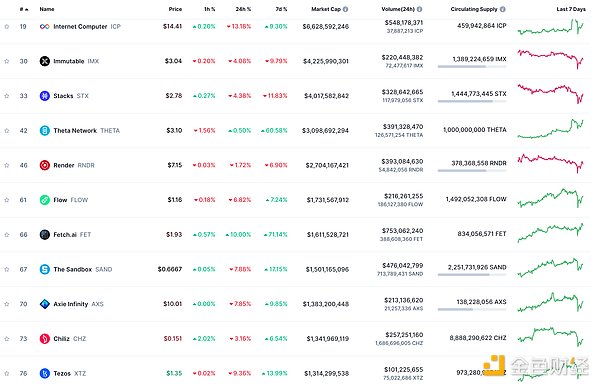Click the Axie Infinity coin logo

pos(45,304)
